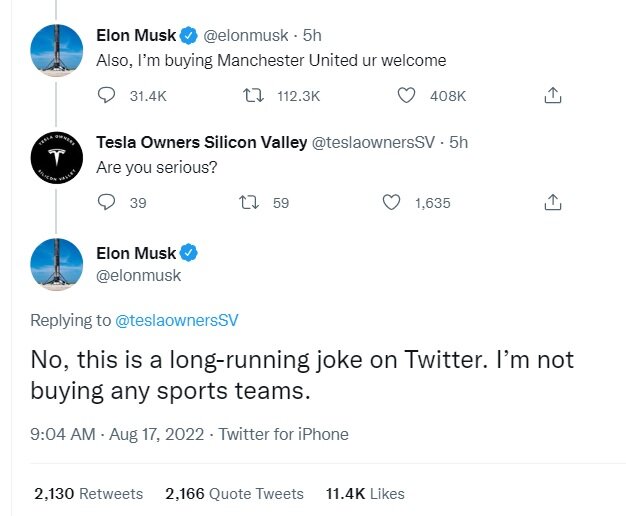Open the Tesla Owners Silicon Valley avatar
Screen dimensions: 626x516
pyautogui.click(x=57, y=156)
